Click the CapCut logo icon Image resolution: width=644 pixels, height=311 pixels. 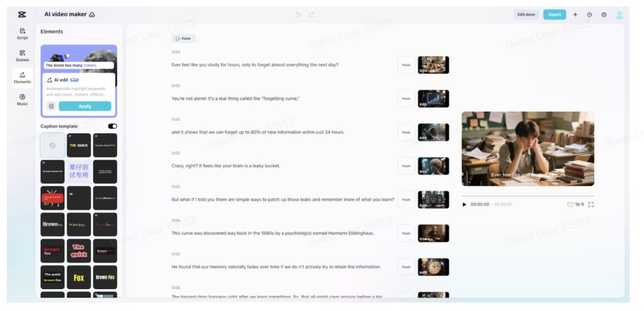[x=22, y=14]
